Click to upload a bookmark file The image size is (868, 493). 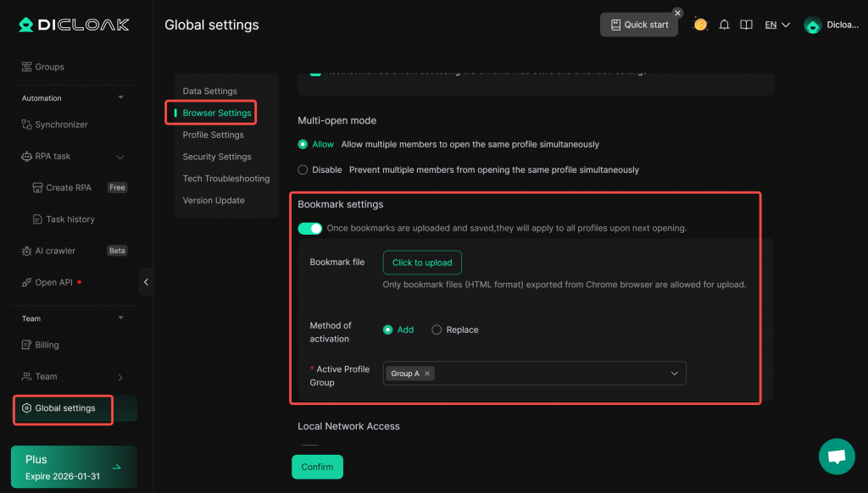pyautogui.click(x=422, y=263)
